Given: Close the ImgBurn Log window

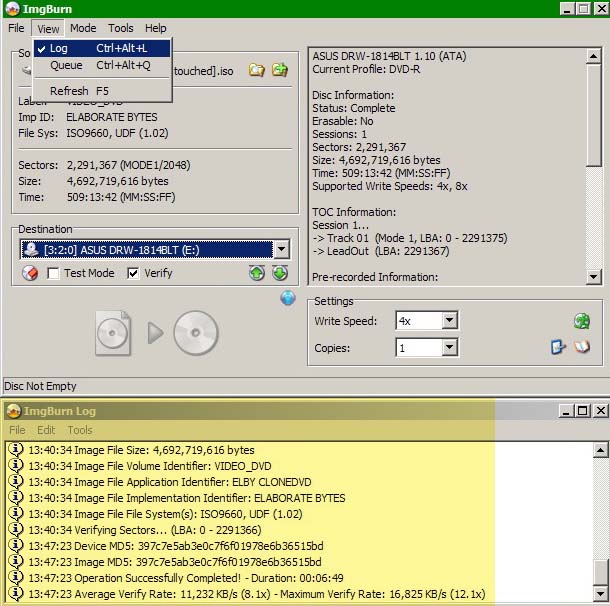Looking at the screenshot, I should coord(600,410).
